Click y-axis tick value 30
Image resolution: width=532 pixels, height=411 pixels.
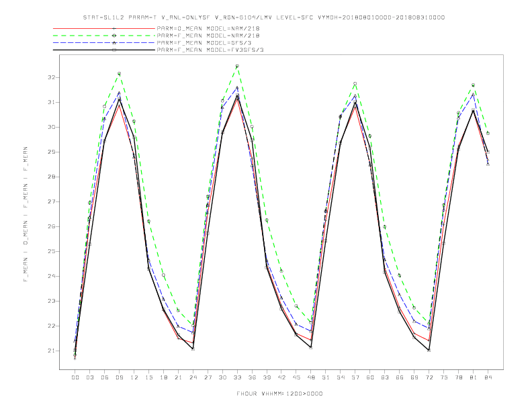point(52,127)
